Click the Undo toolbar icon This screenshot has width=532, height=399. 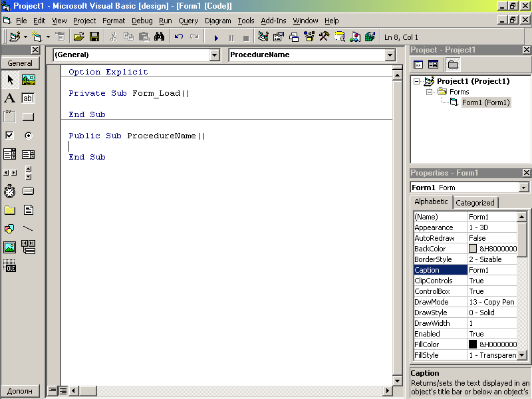coord(179,37)
